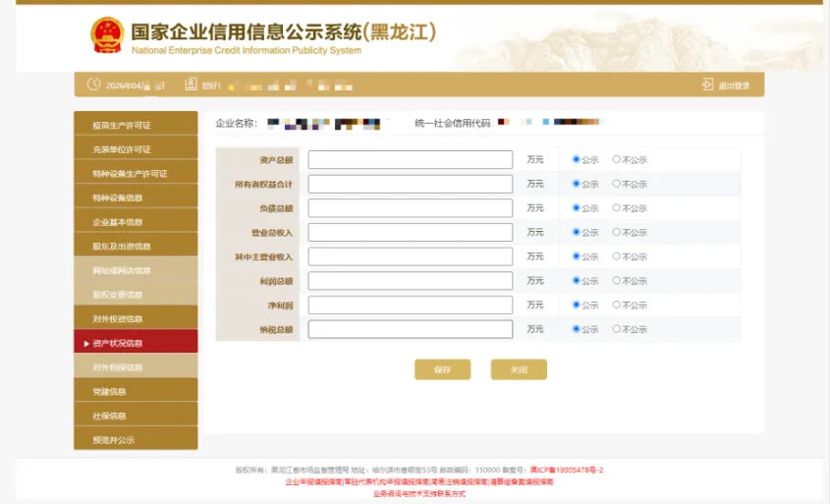
Task: Open the 常驻代表机构年报填报指南 footer link
Action: click(x=386, y=481)
